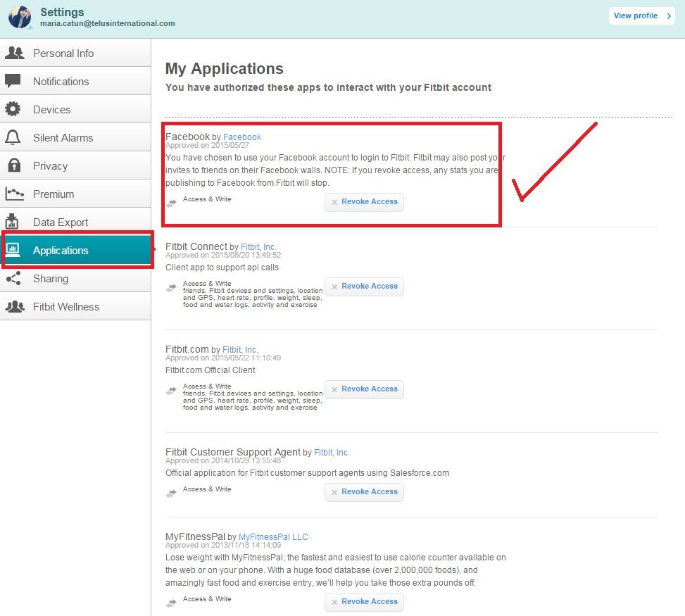Viewport: 685px width, 616px height.
Task: Click the Privacy padlock icon
Action: point(14,165)
